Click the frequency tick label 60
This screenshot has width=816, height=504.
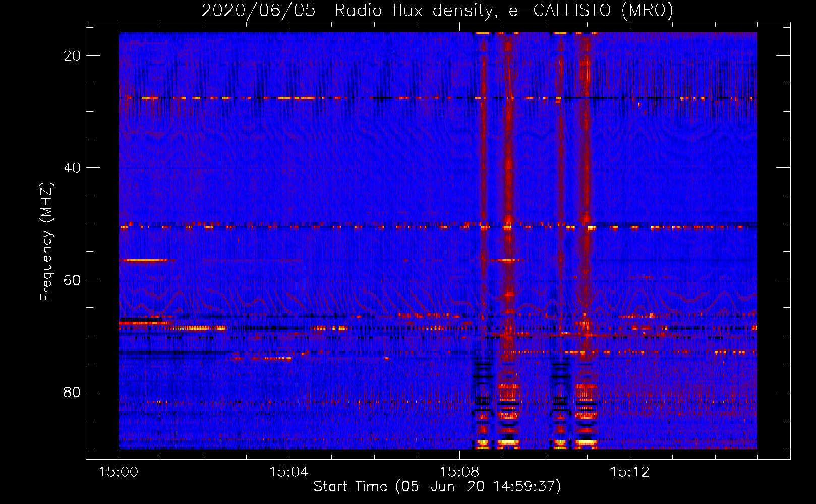72,280
